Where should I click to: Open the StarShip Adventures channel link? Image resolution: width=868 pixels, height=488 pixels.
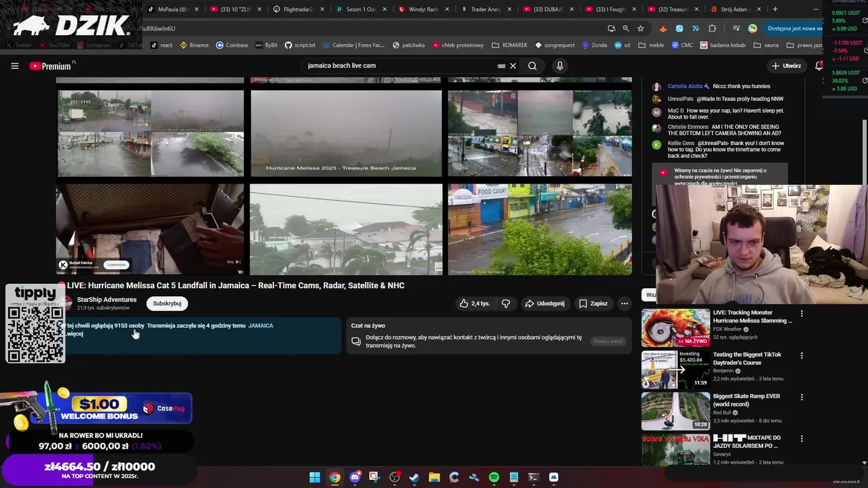(x=106, y=300)
